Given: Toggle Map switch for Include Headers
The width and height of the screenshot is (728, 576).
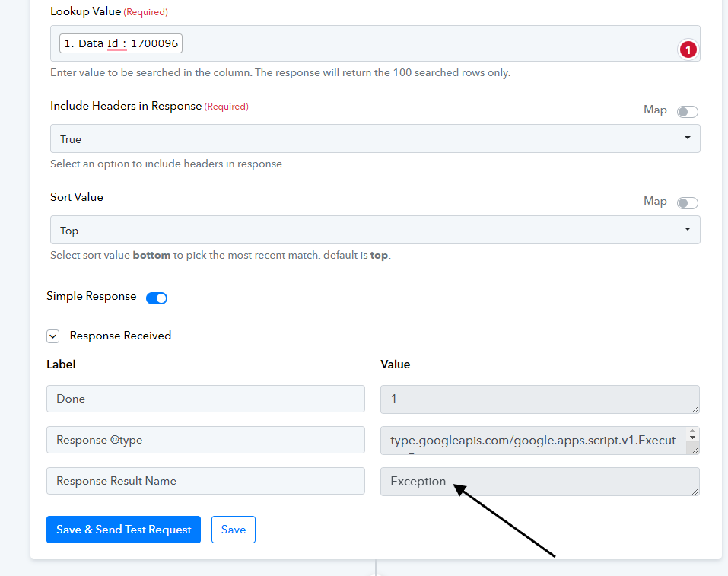Looking at the screenshot, I should [687, 112].
